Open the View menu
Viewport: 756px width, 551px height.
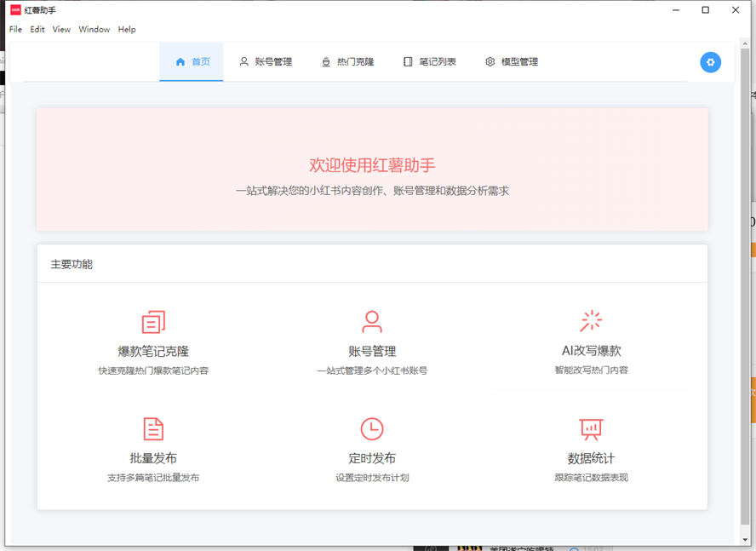click(60, 29)
